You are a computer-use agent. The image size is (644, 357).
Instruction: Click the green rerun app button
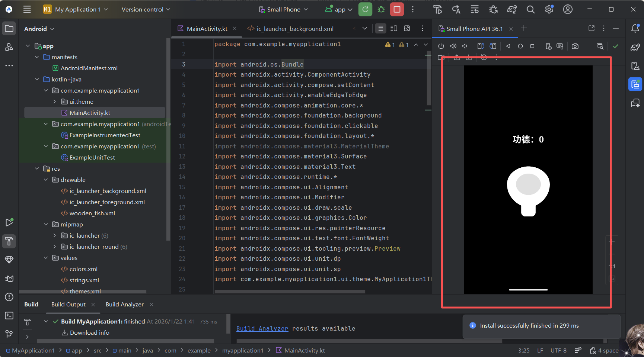point(365,10)
